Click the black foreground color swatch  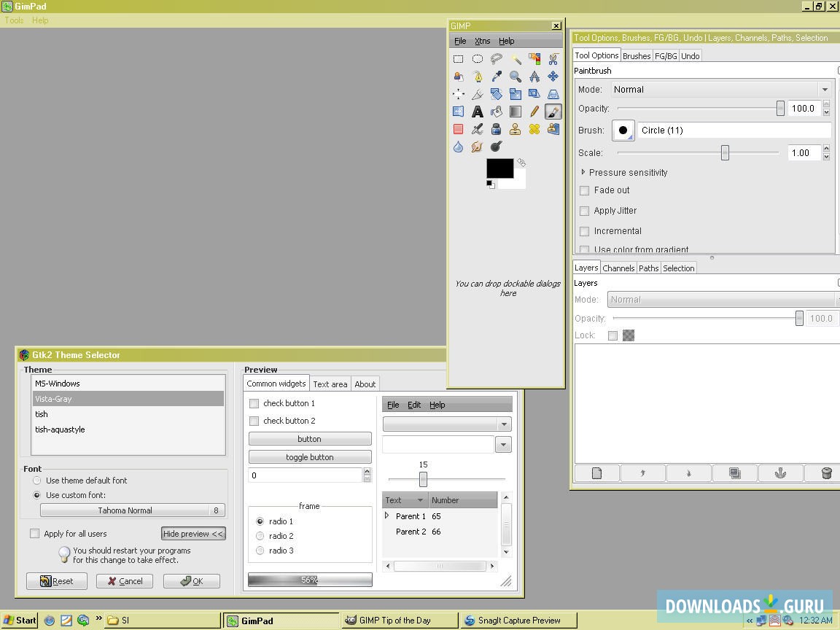(499, 168)
